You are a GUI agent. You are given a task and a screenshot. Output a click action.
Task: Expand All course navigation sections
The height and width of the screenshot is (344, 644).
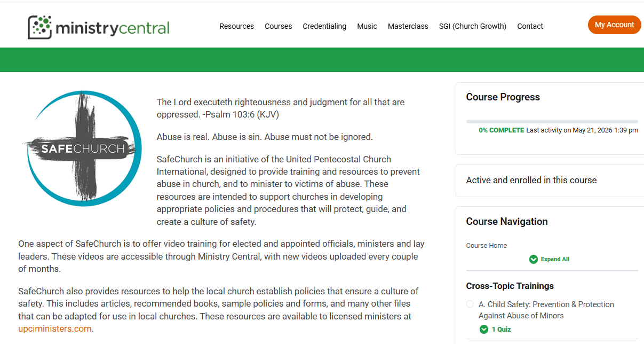[549, 259]
